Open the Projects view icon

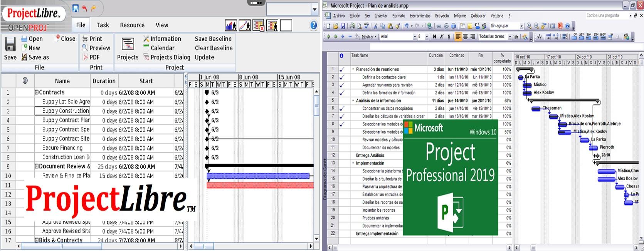128,44
